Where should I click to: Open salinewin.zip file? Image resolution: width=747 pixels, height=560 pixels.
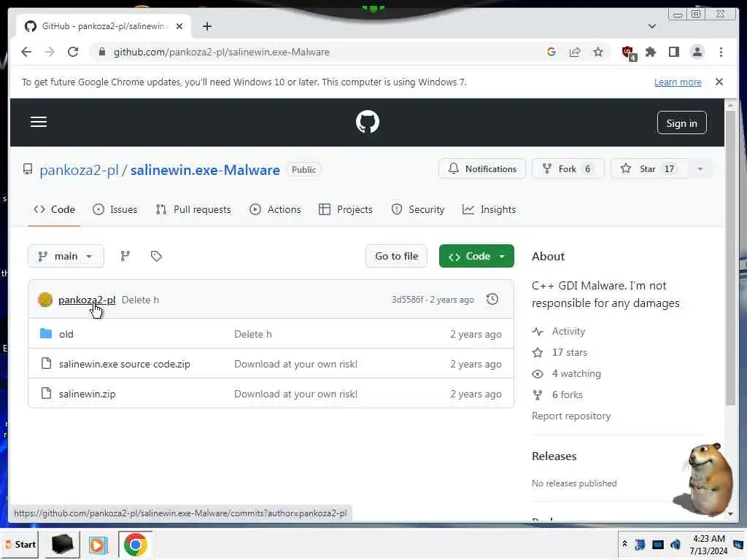click(88, 394)
